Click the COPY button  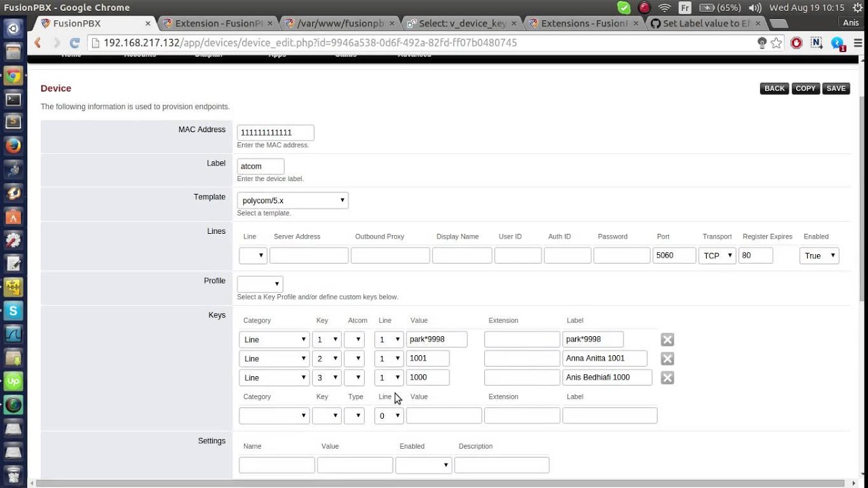806,89
